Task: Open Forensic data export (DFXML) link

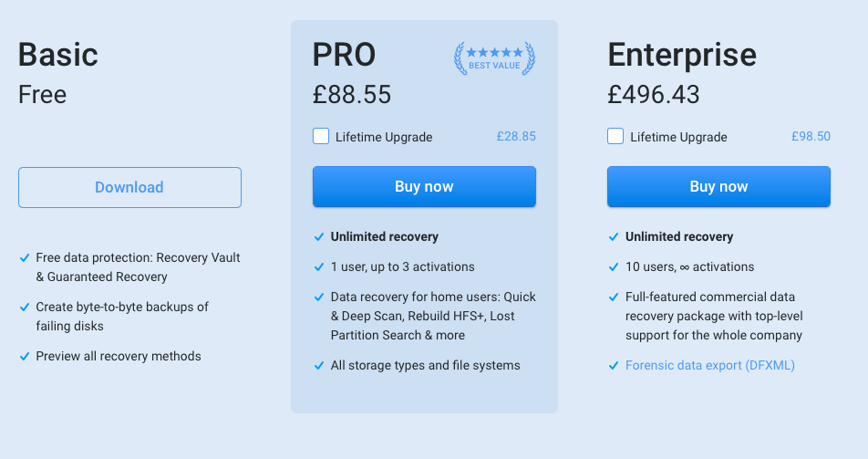Action: 710,365
